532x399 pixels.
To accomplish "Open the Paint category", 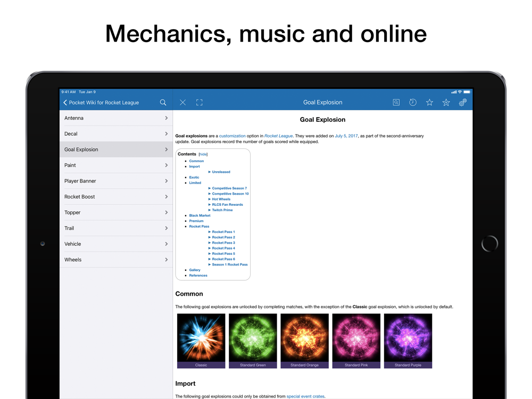I will pos(116,165).
